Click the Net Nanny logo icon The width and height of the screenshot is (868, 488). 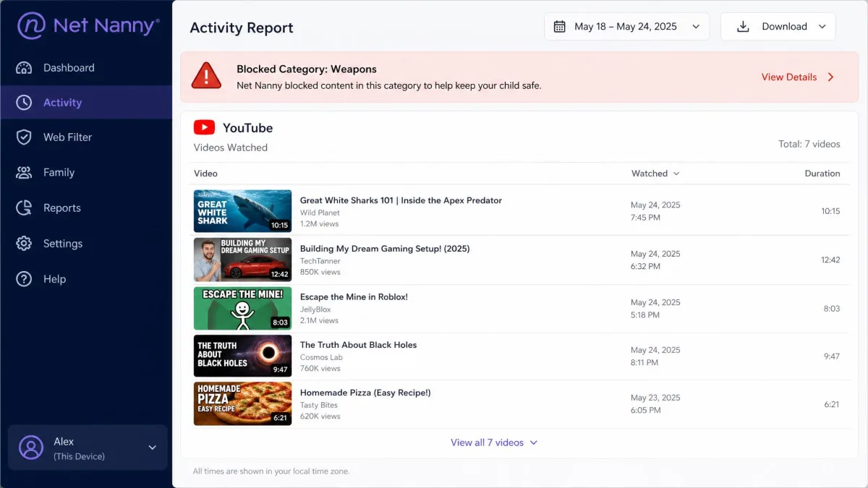coord(32,26)
